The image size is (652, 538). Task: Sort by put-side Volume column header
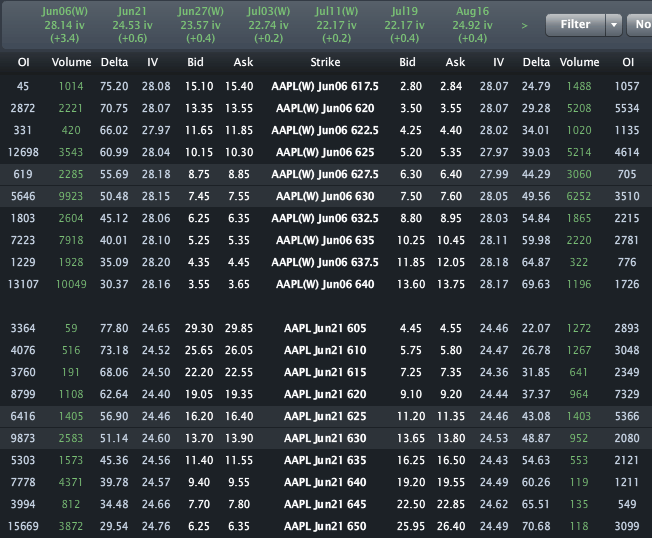coord(579,62)
